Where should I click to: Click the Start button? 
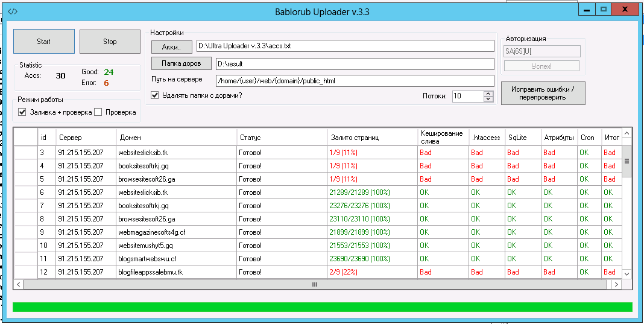(x=44, y=42)
